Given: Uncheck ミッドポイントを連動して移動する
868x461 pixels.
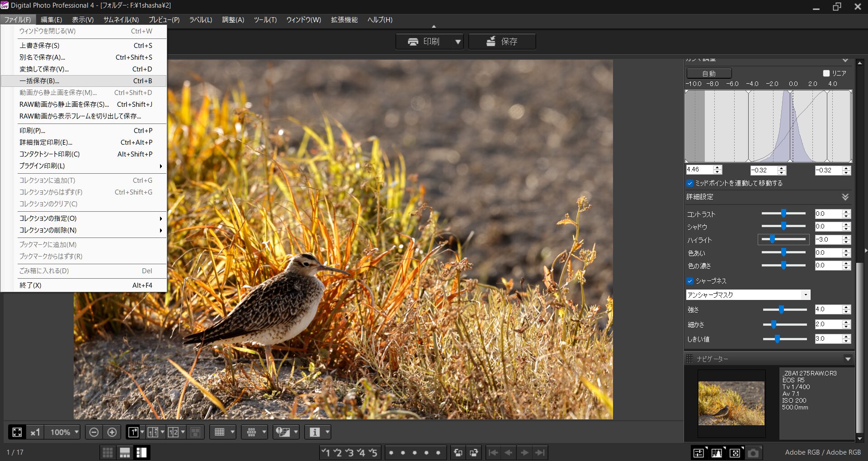Looking at the screenshot, I should 690,183.
